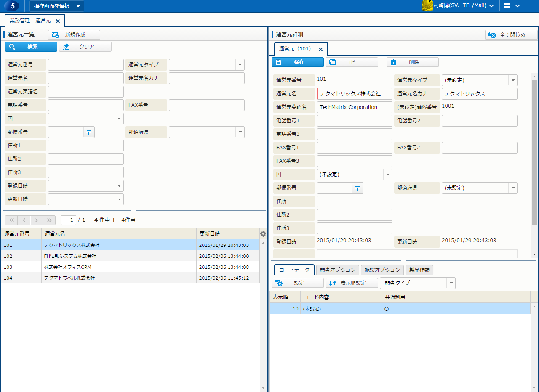539x392 pixels.
Task: Select row 103 株式会社オフィスCRM
Action: click(67, 267)
